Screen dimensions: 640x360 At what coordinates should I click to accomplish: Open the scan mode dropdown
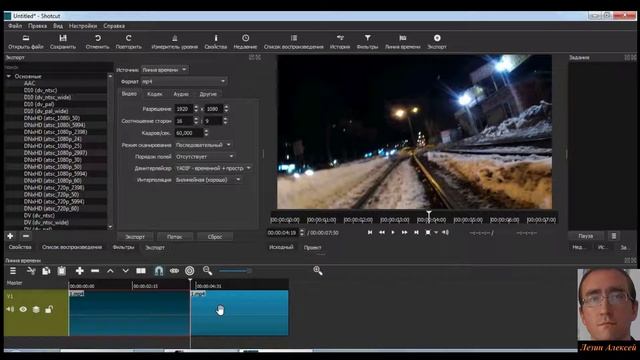click(203, 145)
